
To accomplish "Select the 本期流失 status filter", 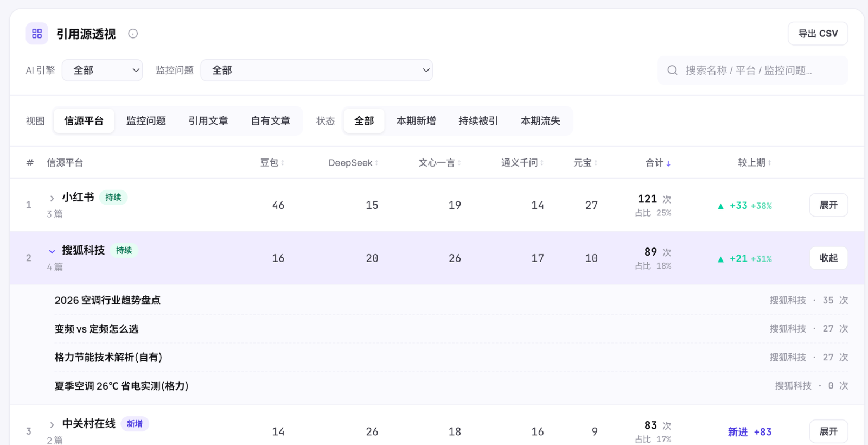I will pos(540,120).
